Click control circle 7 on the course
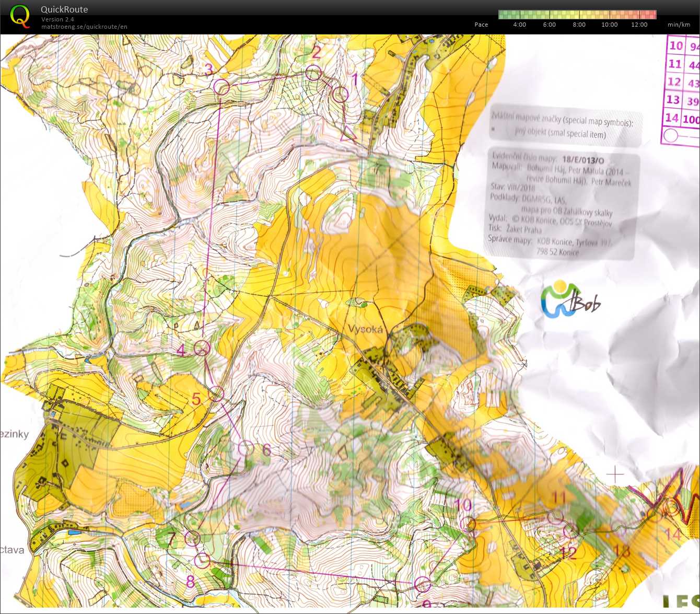The width and height of the screenshot is (700, 614). tap(193, 538)
